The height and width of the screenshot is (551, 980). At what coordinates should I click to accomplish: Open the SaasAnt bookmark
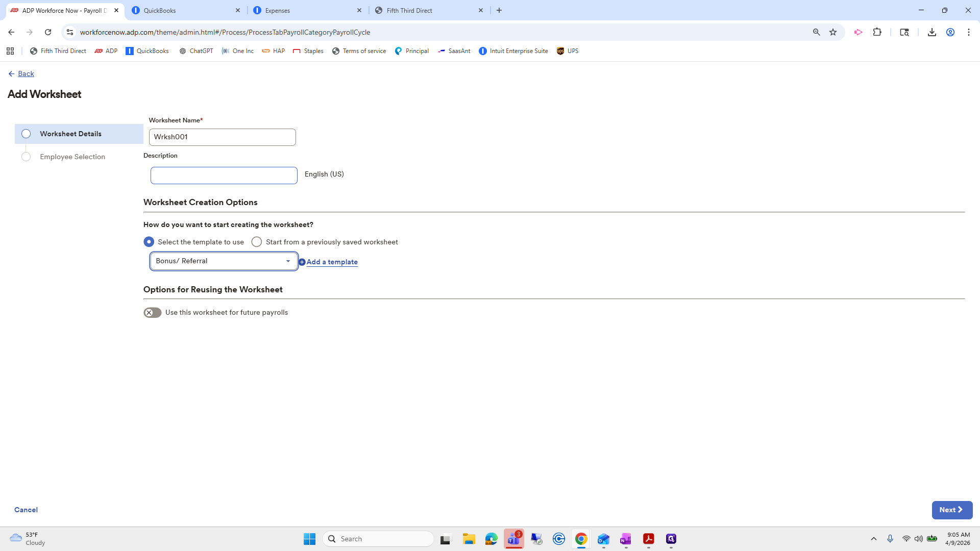click(x=454, y=51)
